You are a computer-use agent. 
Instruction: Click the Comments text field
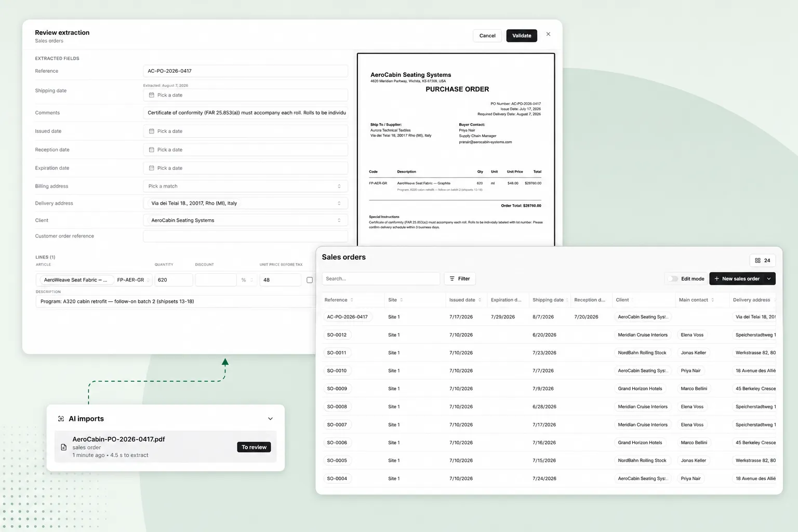coord(245,113)
